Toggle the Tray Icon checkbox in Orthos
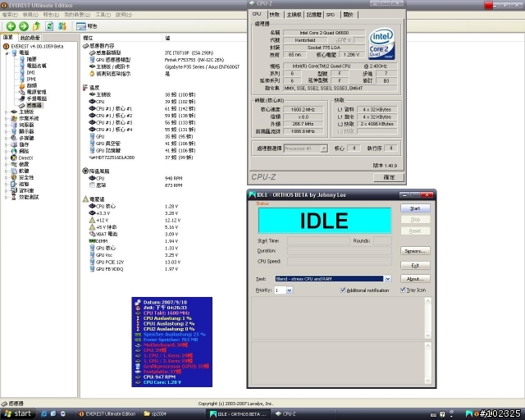Image resolution: width=525 pixels, height=420 pixels. (x=403, y=290)
